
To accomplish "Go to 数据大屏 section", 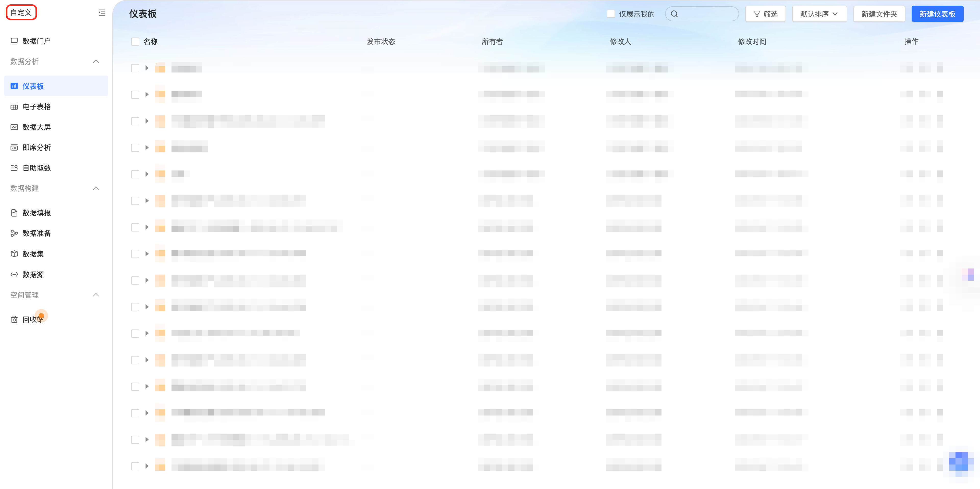I will 36,127.
